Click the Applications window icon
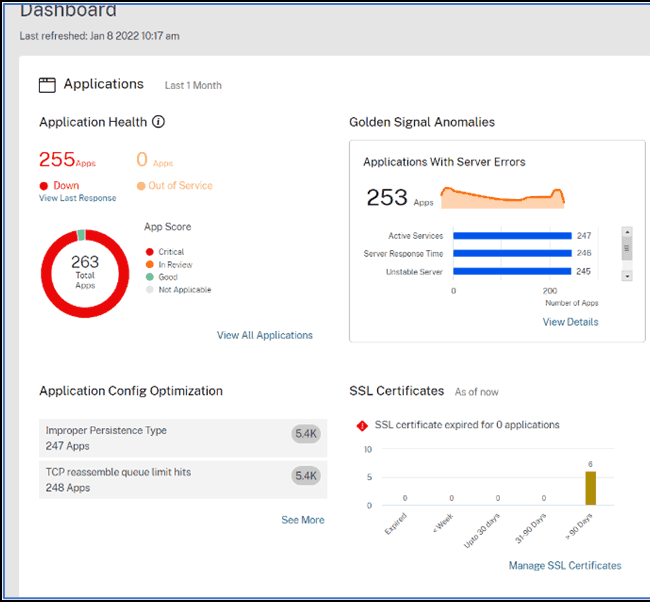This screenshot has width=650, height=602. pyautogui.click(x=47, y=85)
